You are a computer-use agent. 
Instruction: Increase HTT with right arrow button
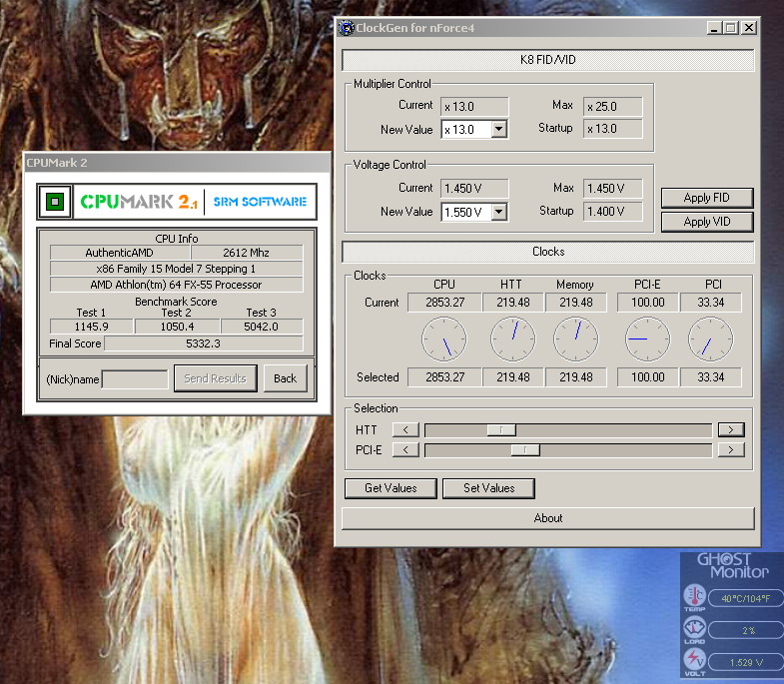[731, 429]
